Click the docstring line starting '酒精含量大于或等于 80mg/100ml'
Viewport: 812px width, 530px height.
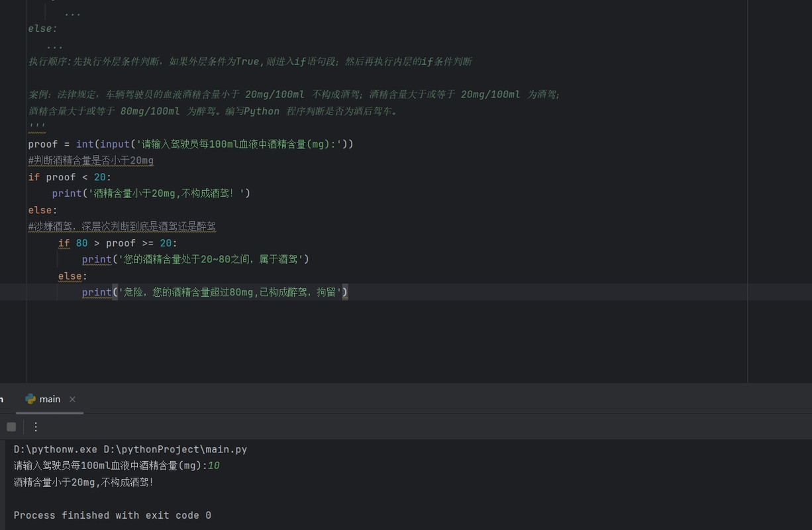[x=213, y=111]
